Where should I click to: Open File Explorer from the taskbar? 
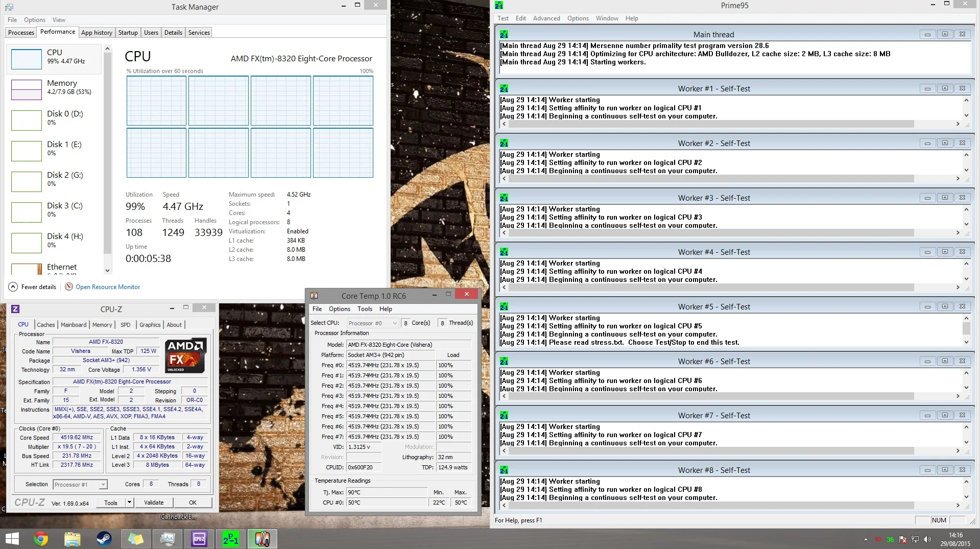click(x=73, y=539)
